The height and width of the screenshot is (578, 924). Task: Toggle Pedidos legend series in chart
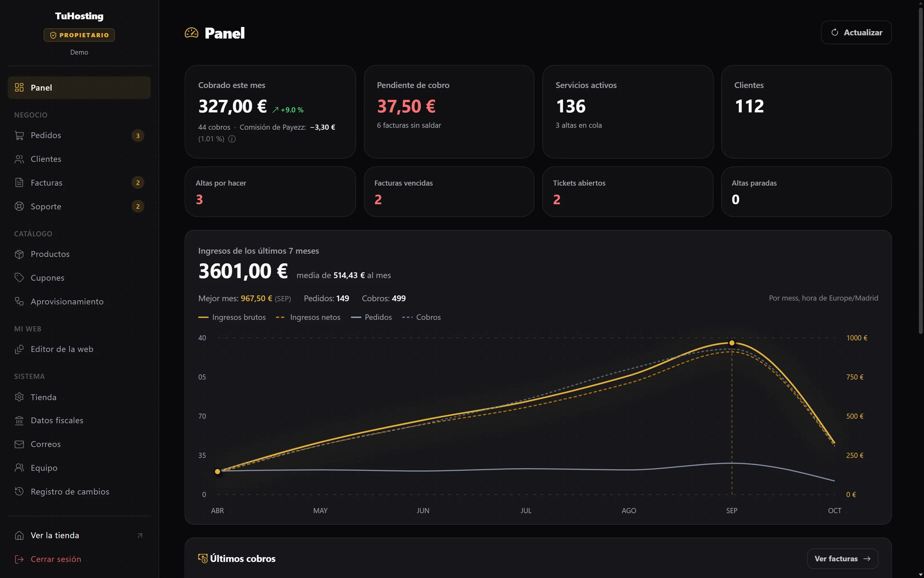[x=371, y=317]
